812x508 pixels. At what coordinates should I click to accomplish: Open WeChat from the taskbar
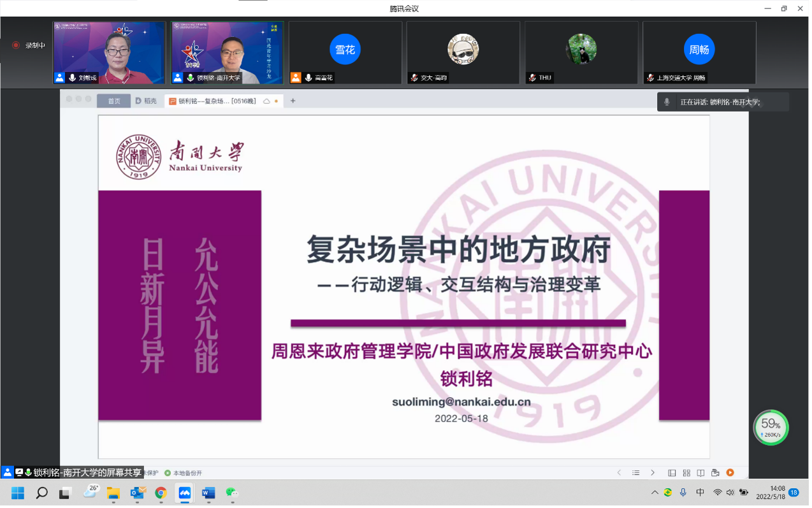pos(233,493)
